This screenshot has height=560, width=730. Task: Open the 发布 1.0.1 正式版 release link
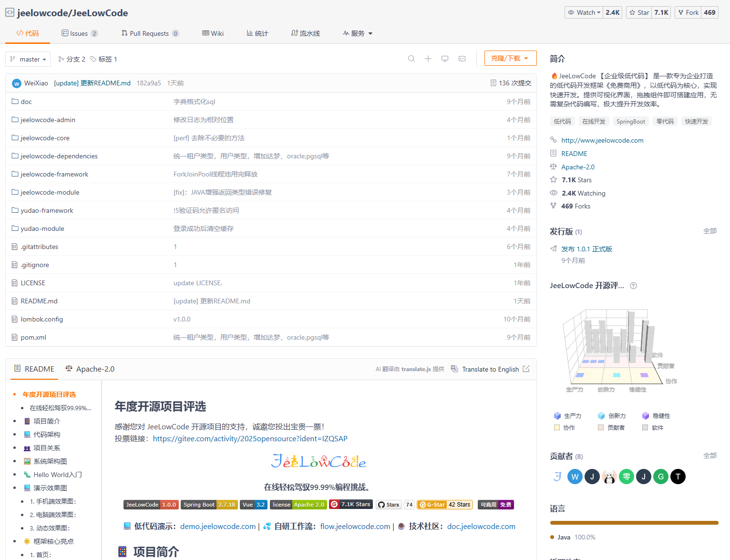pos(586,249)
